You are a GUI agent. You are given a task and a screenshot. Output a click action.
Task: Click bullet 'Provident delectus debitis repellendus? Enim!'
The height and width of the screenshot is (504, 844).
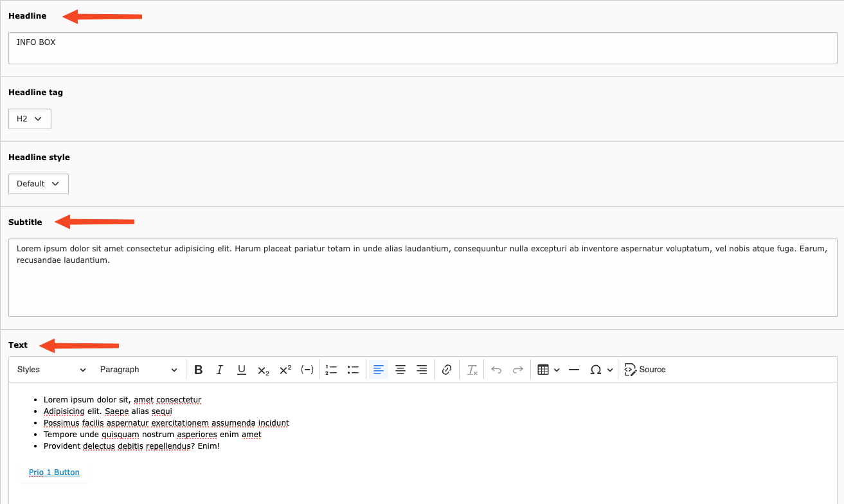point(132,446)
